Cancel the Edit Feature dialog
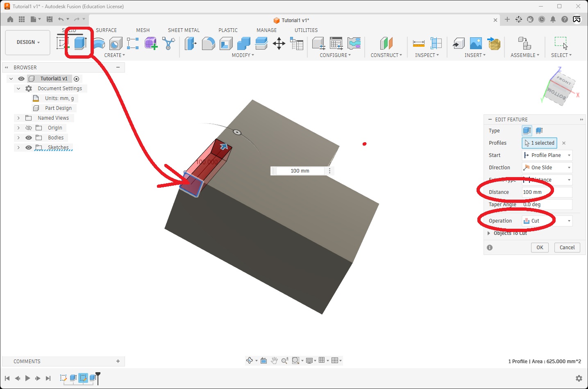588x389 pixels. click(x=567, y=248)
